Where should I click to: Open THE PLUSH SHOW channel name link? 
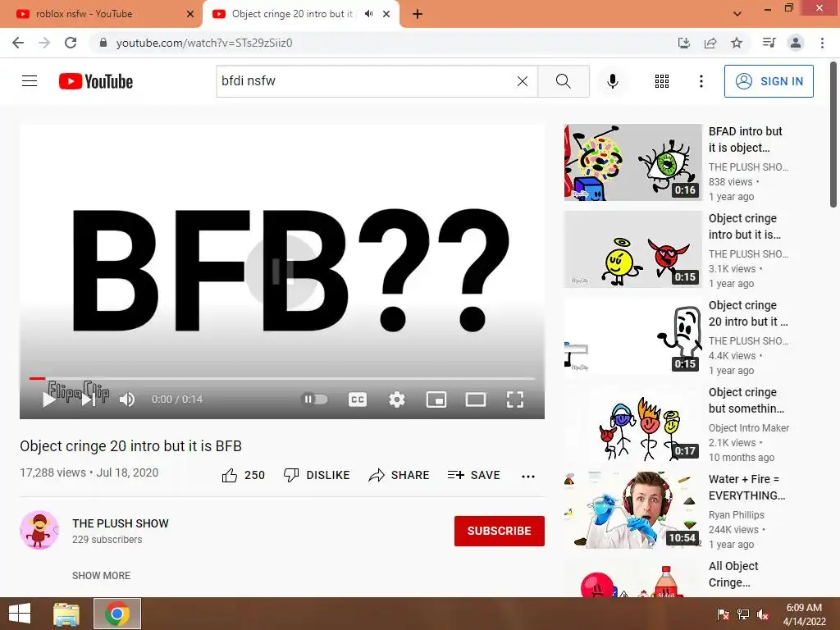click(x=121, y=523)
